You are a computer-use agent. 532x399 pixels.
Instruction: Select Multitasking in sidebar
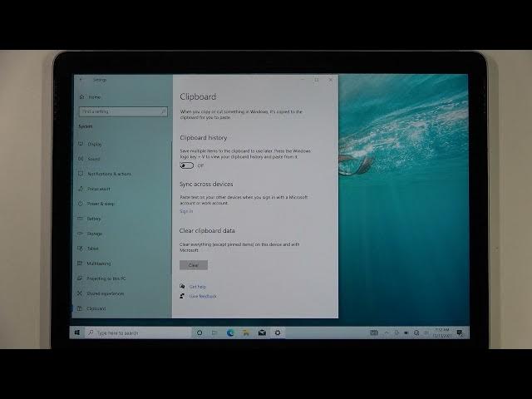99,264
